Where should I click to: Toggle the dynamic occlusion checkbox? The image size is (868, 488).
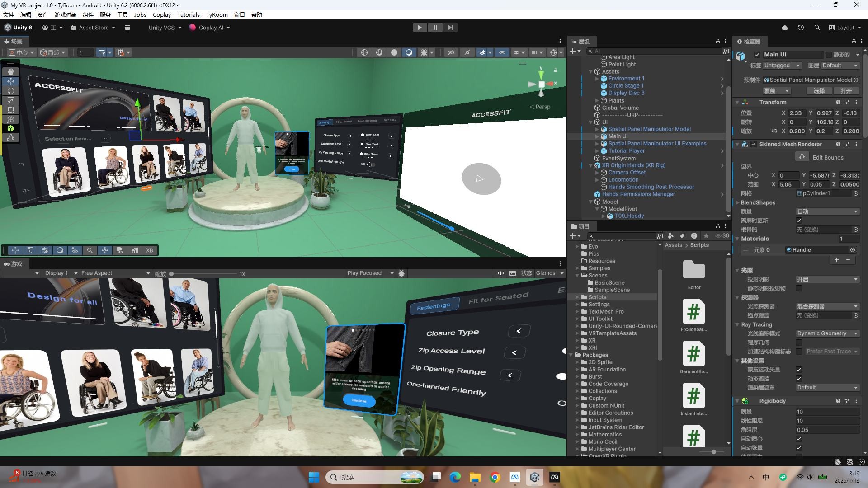(x=799, y=379)
